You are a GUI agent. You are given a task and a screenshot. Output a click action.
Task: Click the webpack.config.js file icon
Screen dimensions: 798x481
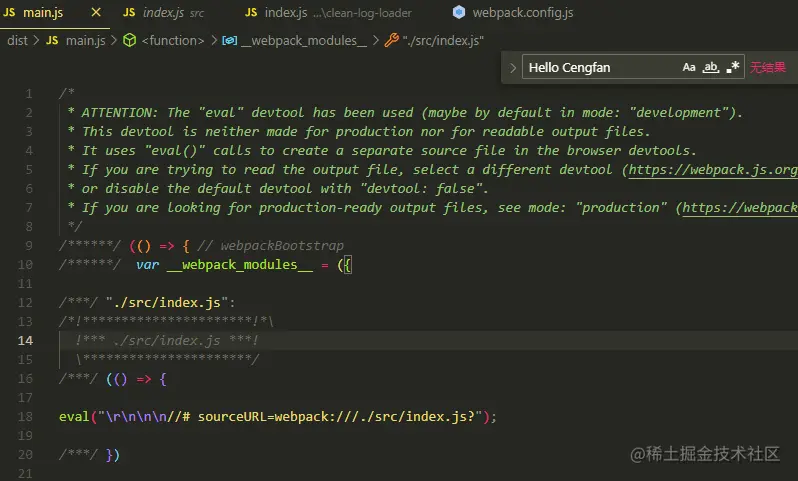click(x=459, y=12)
